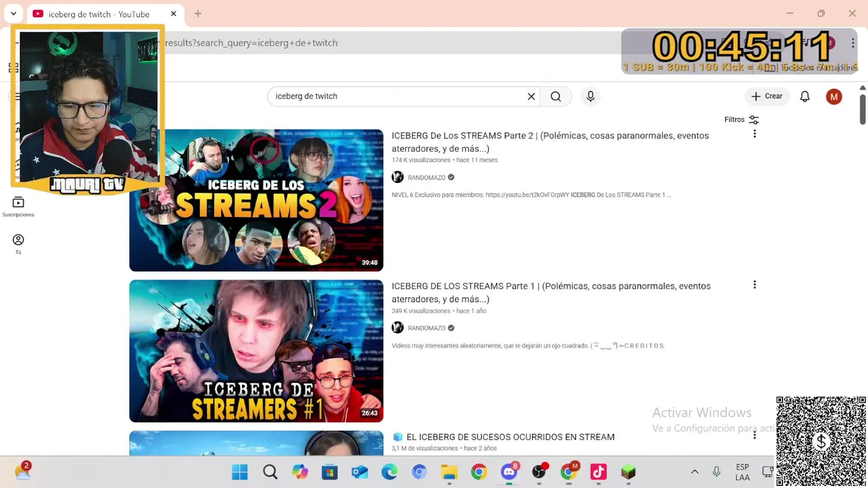The height and width of the screenshot is (488, 868).
Task: Clear the search box with the X icon
Action: (x=532, y=96)
